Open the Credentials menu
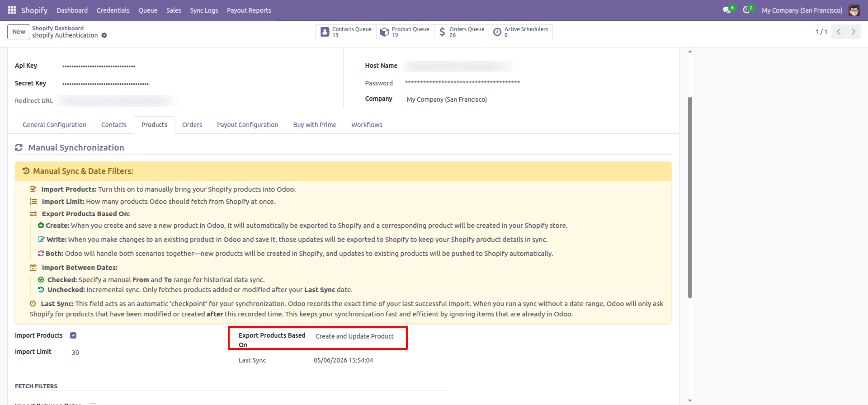The image size is (868, 405). pyautogui.click(x=113, y=10)
